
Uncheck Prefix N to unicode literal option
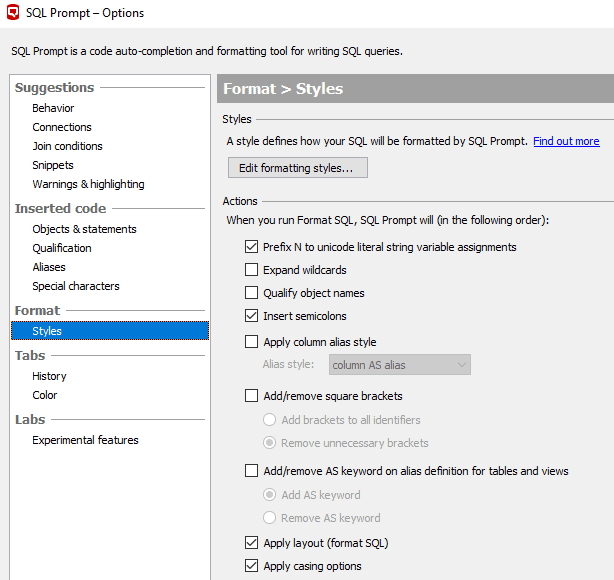[251, 247]
